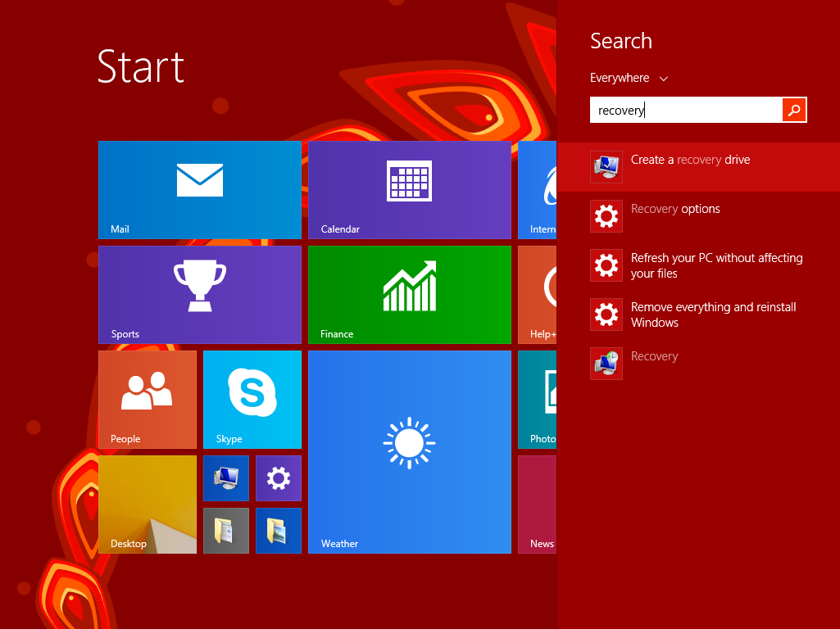Switch to the Desktop tile
The image size is (840, 629).
[147, 504]
